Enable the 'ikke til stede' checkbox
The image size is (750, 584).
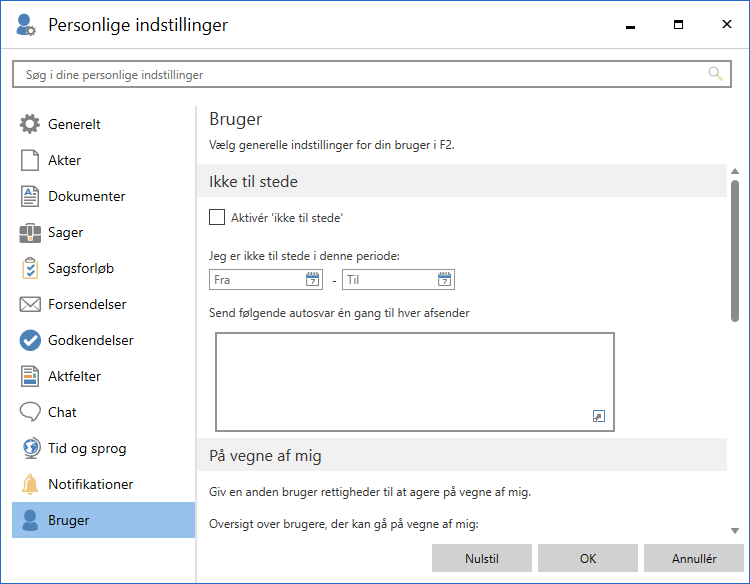click(x=217, y=217)
